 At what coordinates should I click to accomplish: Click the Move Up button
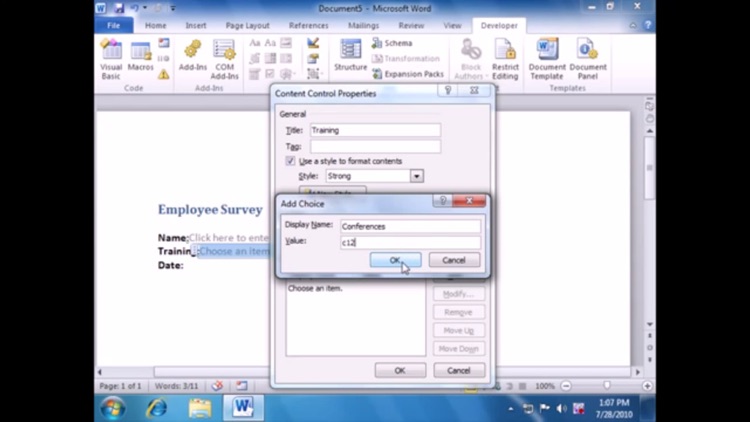click(458, 330)
